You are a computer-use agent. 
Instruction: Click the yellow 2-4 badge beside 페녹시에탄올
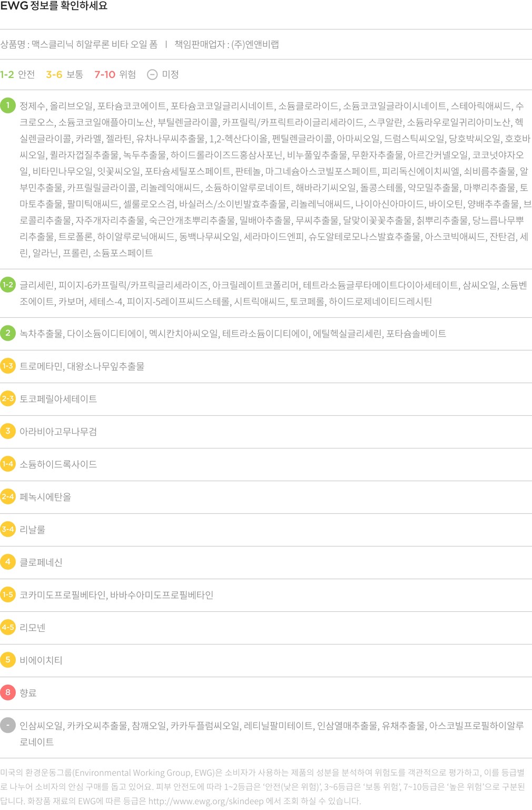pyautogui.click(x=8, y=496)
